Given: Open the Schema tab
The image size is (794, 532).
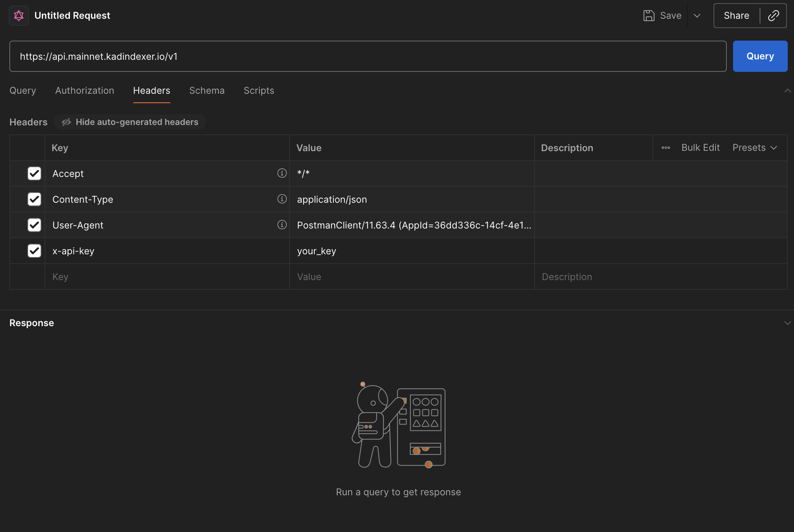Looking at the screenshot, I should tap(207, 91).
